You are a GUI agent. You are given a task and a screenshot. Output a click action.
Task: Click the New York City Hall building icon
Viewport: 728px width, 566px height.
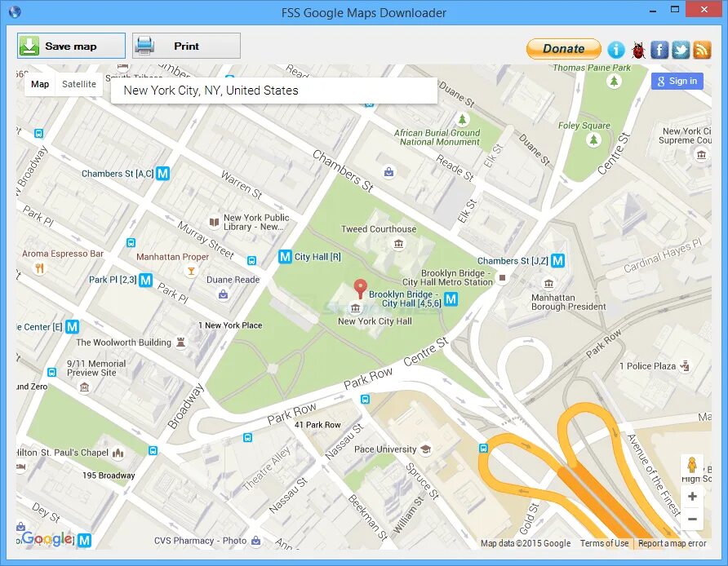(x=356, y=308)
